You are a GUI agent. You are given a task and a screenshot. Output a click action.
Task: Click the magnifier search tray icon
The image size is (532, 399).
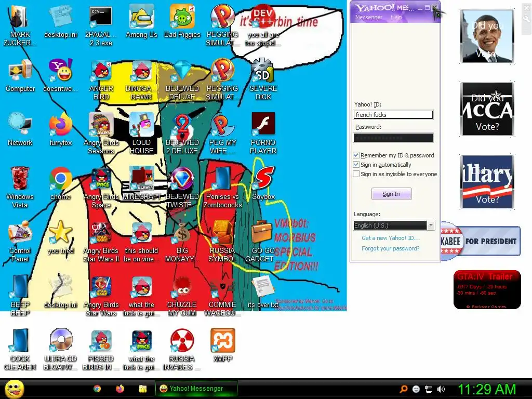point(403,389)
